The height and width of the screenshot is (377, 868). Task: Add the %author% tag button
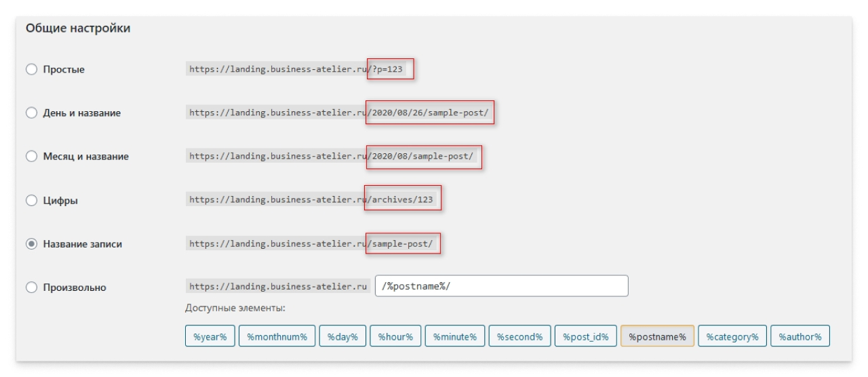pos(800,336)
